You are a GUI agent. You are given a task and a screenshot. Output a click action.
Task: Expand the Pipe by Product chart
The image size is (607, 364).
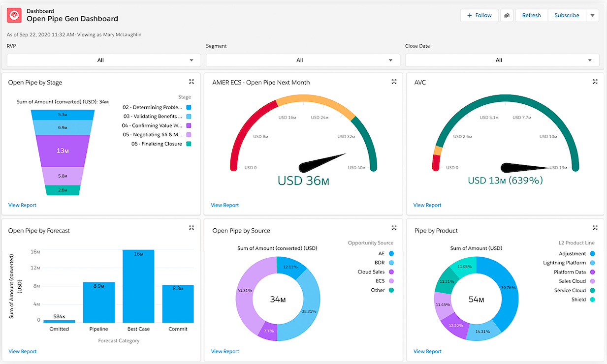click(595, 228)
